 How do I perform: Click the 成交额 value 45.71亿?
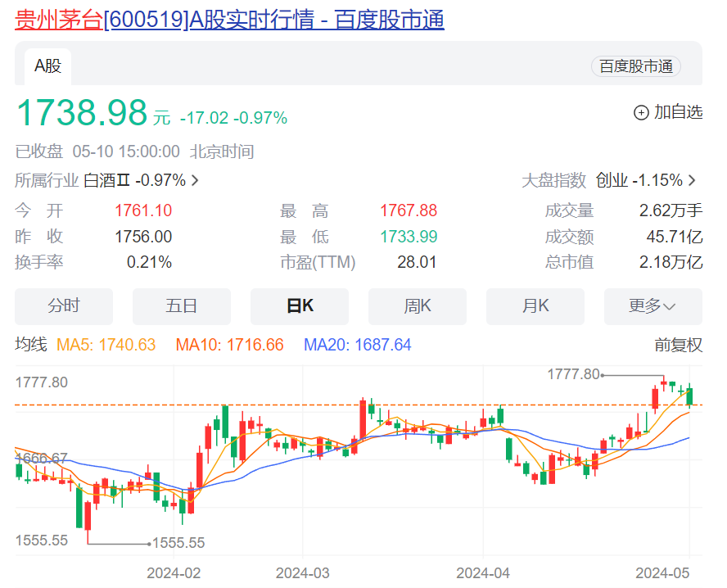[x=675, y=237]
